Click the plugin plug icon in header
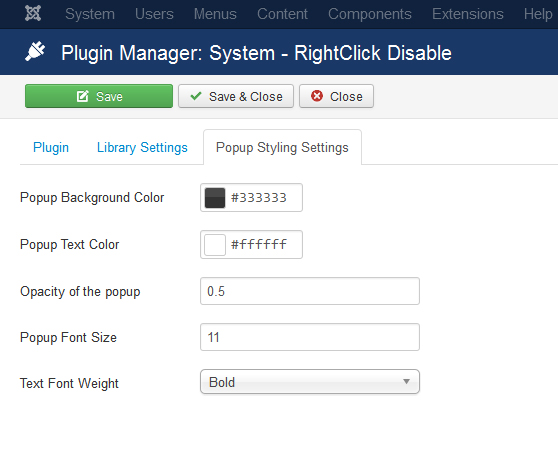 (x=35, y=51)
